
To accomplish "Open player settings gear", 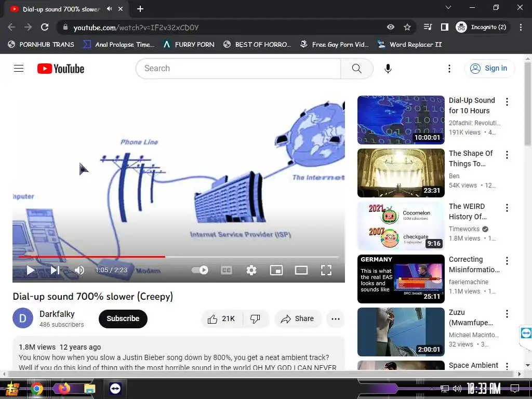I will [251, 270].
